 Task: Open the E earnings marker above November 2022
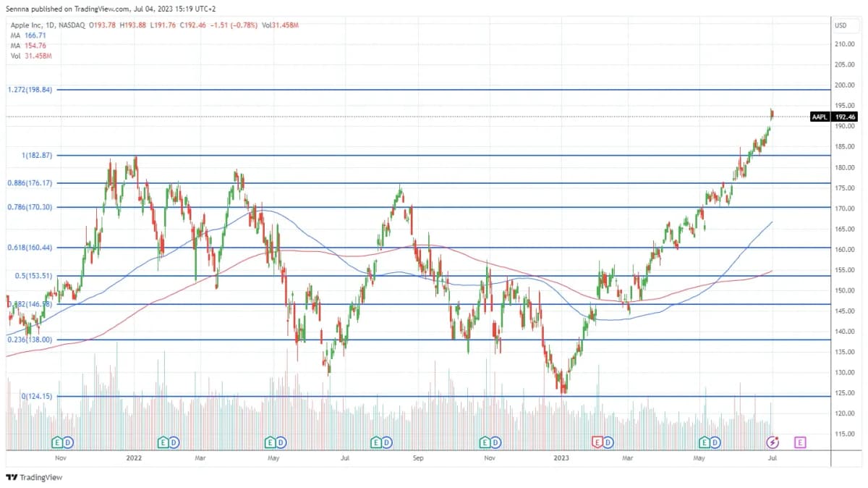click(x=485, y=442)
